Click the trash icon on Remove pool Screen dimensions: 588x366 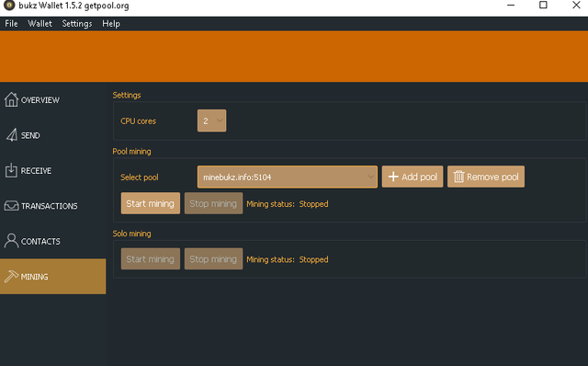coord(458,177)
